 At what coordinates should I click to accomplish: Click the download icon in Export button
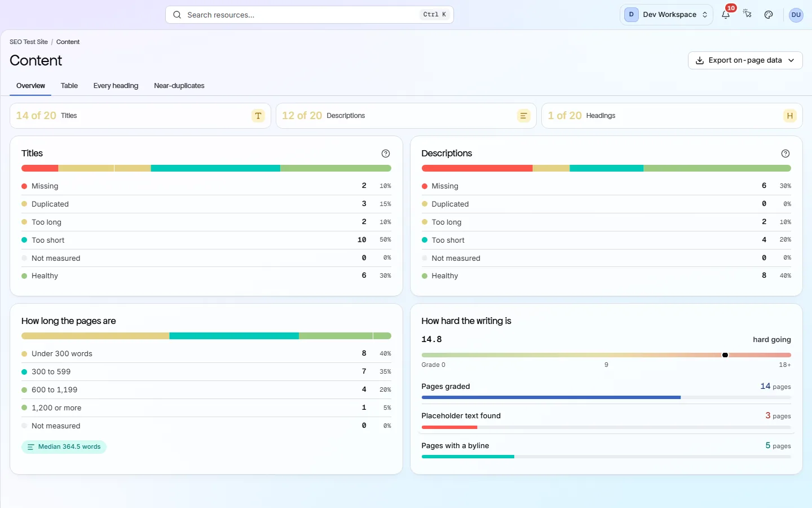coord(700,60)
